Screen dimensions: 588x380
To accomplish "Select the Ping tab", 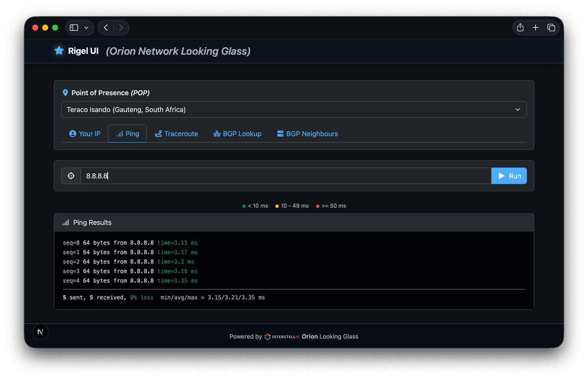I will click(x=127, y=134).
